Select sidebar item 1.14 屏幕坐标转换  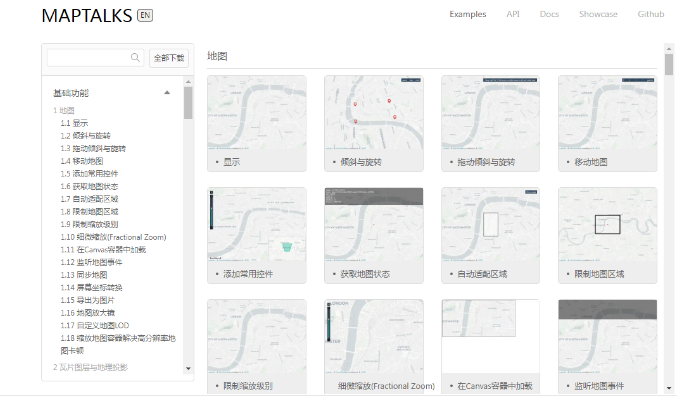pos(92,288)
